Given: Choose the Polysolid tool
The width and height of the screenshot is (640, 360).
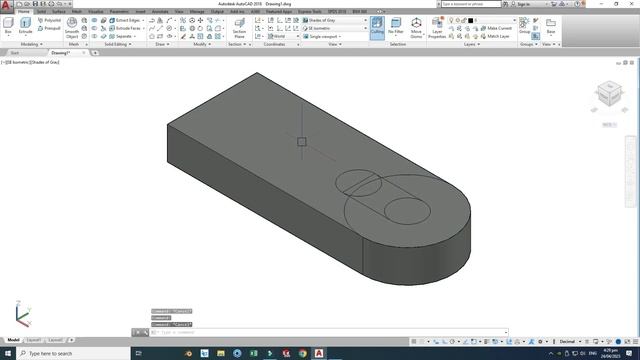Looking at the screenshot, I should 49,20.
